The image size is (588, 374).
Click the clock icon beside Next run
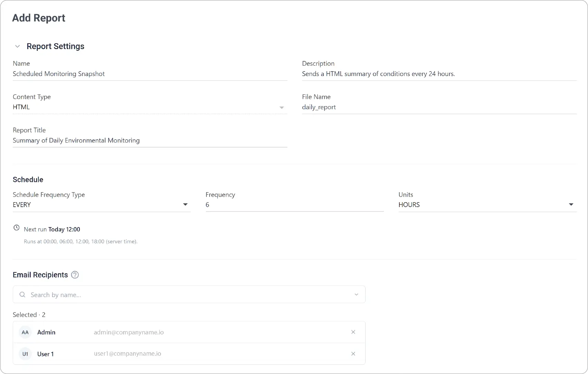pyautogui.click(x=17, y=228)
